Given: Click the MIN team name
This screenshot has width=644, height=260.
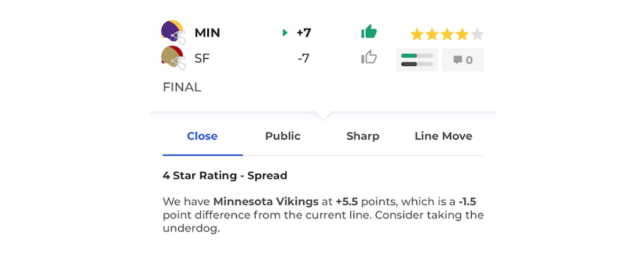Looking at the screenshot, I should pyautogui.click(x=207, y=33).
